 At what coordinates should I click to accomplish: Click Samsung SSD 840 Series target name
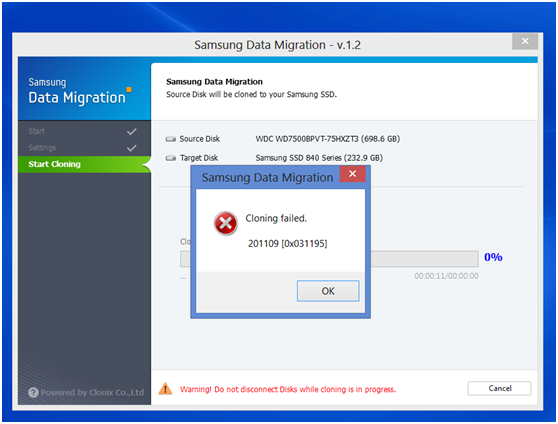coord(319,158)
